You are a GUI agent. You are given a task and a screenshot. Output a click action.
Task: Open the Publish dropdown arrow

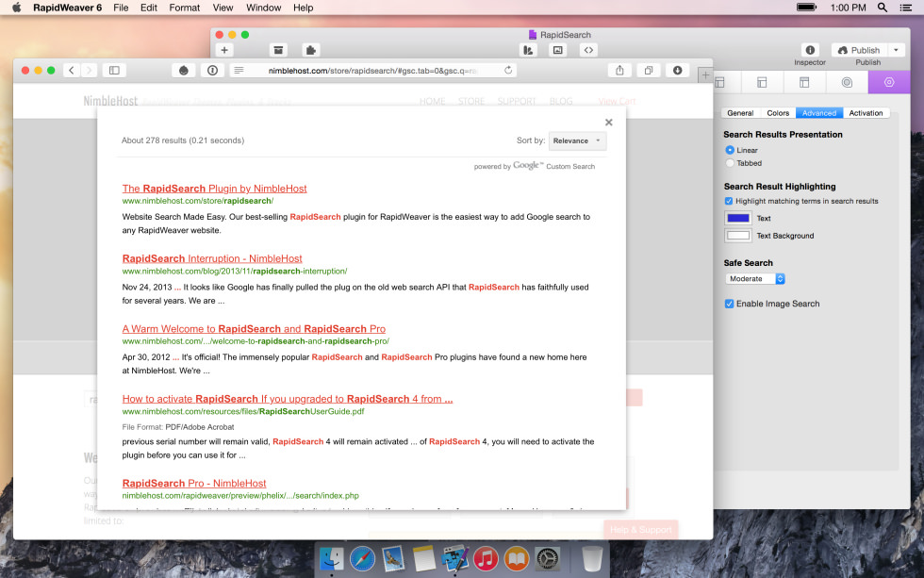pos(896,50)
